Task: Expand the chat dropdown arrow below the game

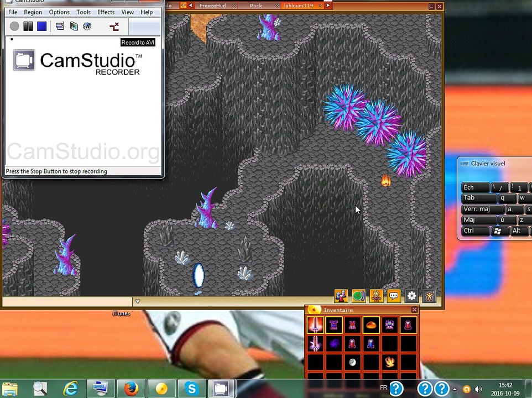Action: [137, 301]
